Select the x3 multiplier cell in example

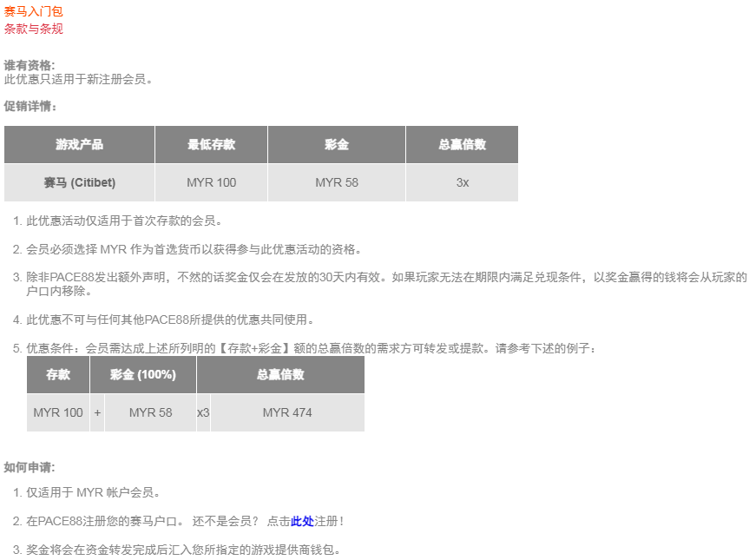(x=203, y=412)
